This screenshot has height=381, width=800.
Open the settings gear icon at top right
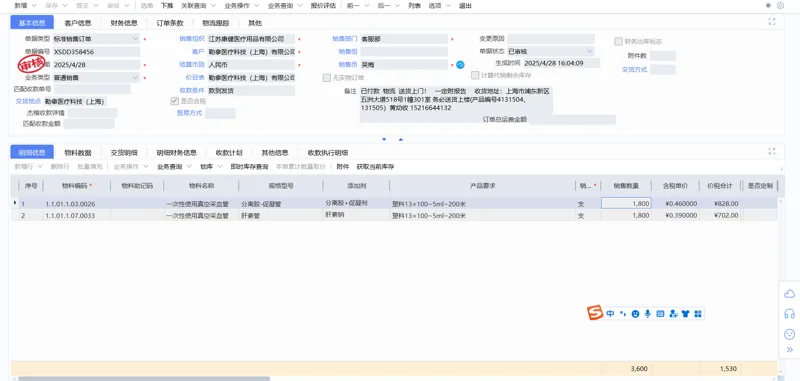[780, 6]
